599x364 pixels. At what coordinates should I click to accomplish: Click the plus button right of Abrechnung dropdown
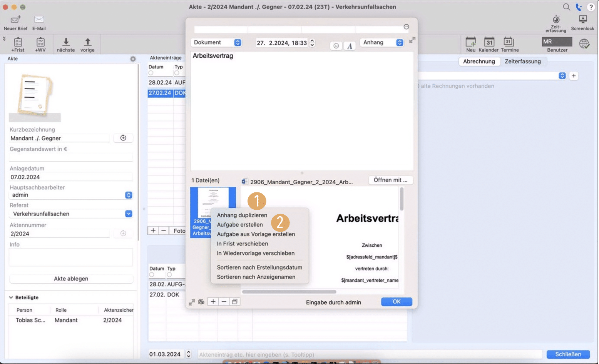pyautogui.click(x=574, y=76)
